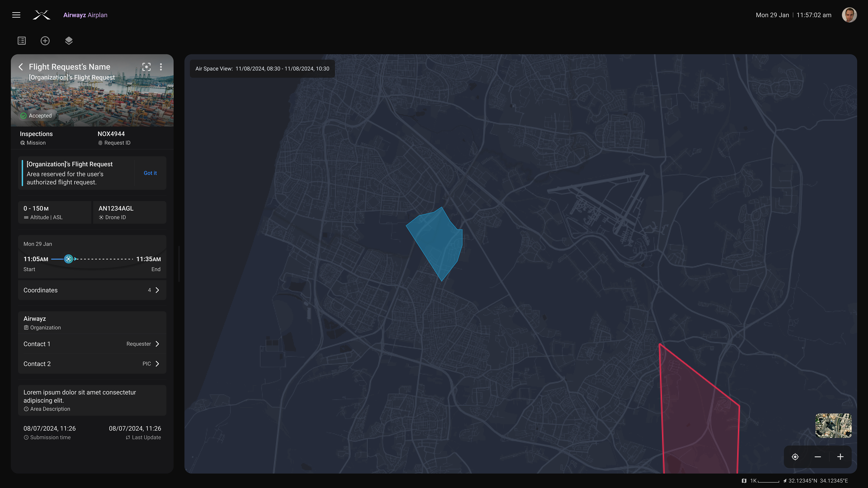868x488 pixels.
Task: Dismiss the flight request notice with Got it
Action: click(150, 173)
